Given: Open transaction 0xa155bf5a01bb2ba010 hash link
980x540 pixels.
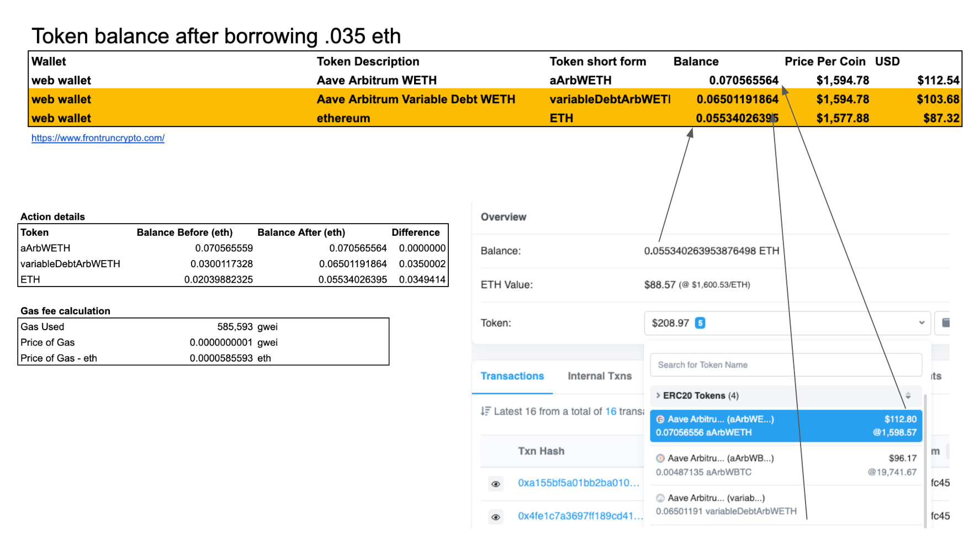Looking at the screenshot, I should click(578, 483).
